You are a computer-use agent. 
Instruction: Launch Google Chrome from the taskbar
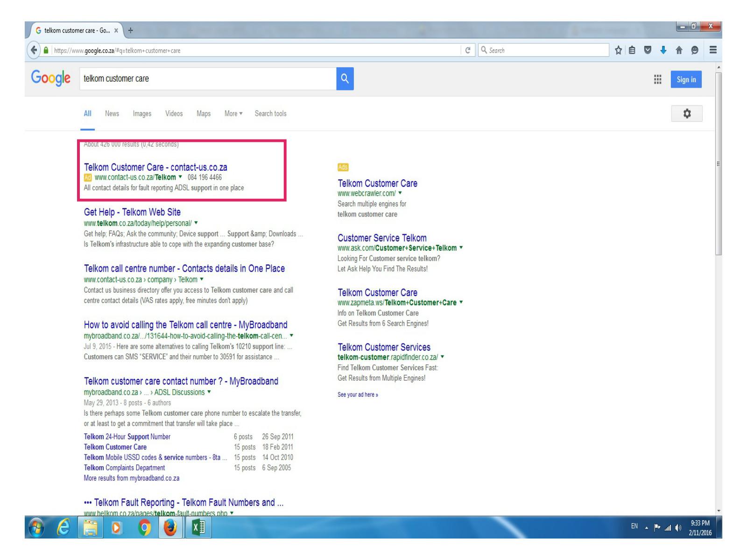[144, 528]
